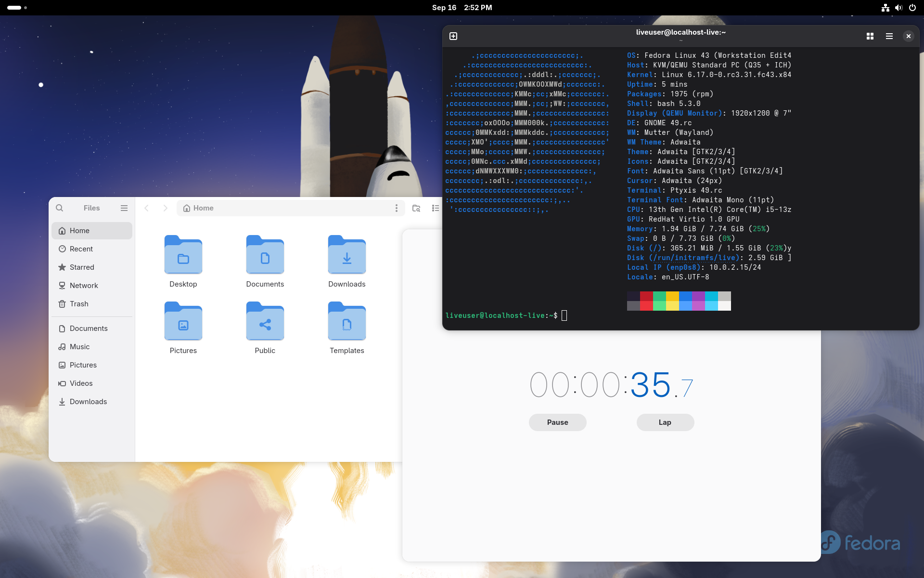Click the terminal command prompt
The height and width of the screenshot is (578, 924).
coord(564,315)
